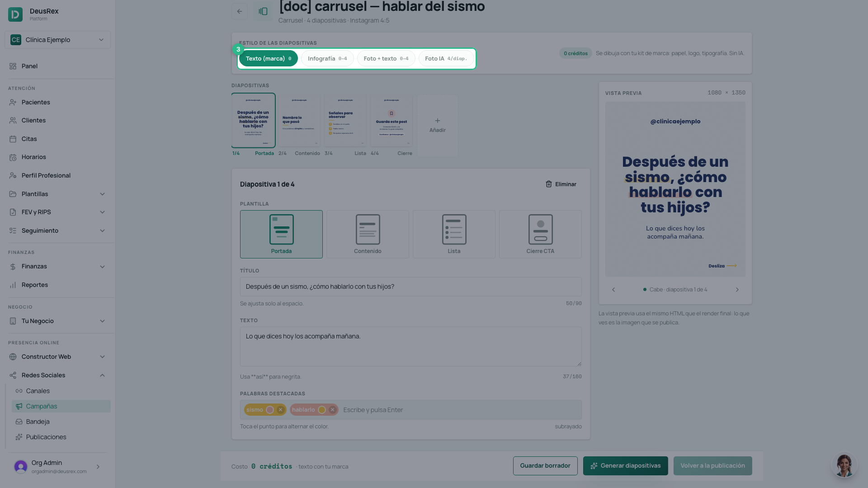Select slide 3/4 Lista thumbnail
868x488 pixels.
click(x=345, y=121)
